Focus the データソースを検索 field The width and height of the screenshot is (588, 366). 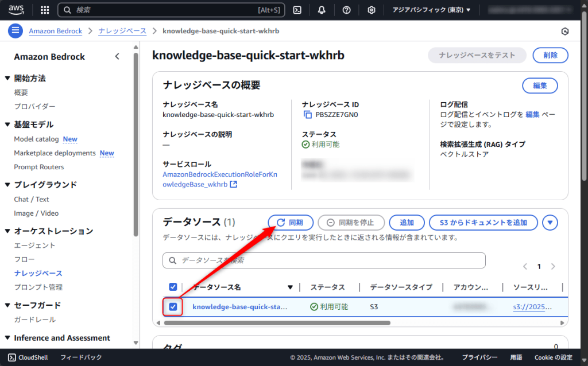tap(324, 260)
